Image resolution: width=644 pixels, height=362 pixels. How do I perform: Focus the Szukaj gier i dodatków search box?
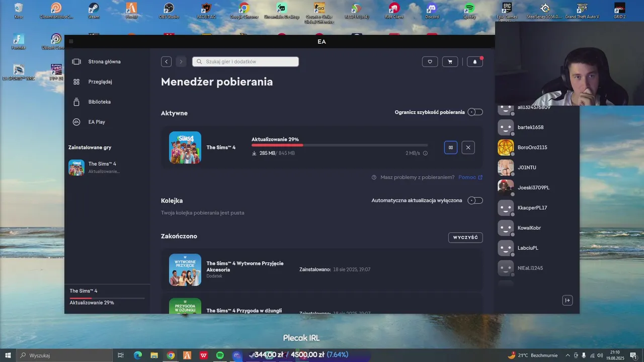(x=246, y=61)
